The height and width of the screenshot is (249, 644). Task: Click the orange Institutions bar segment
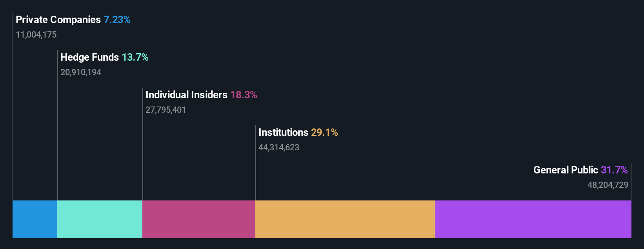coord(345,219)
